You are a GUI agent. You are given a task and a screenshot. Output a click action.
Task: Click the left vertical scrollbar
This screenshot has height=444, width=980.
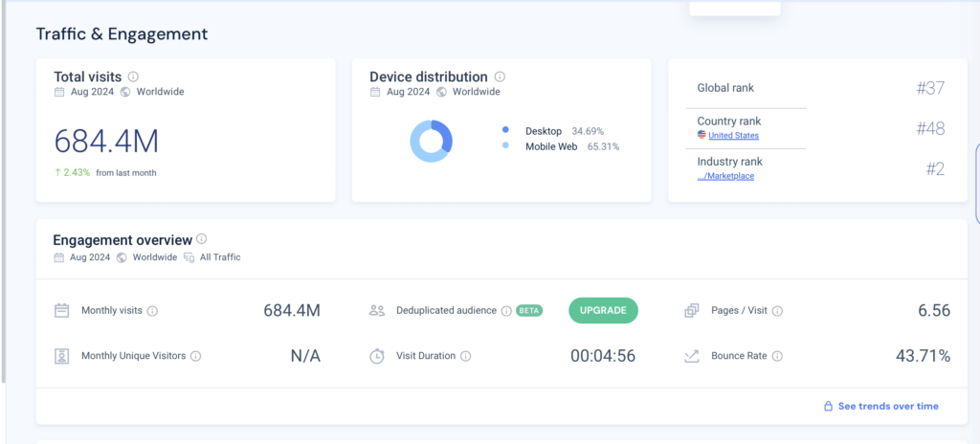(3, 190)
